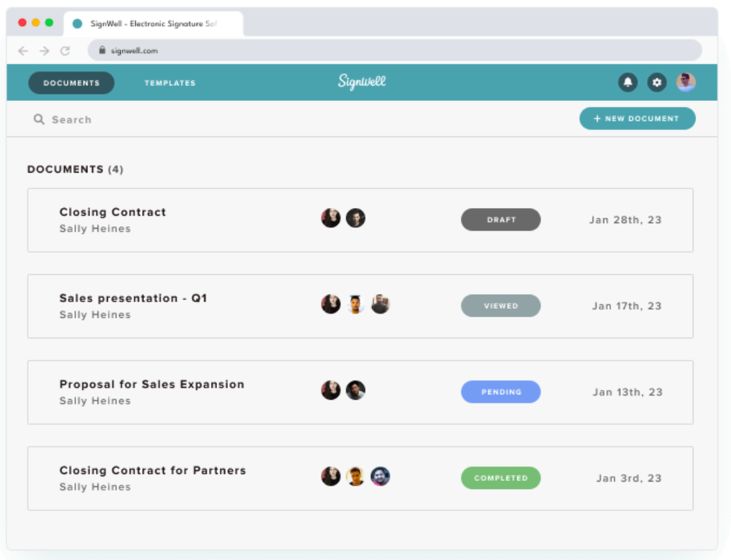The width and height of the screenshot is (731, 560).
Task: Click the browser refresh icon
Action: pyautogui.click(x=65, y=50)
